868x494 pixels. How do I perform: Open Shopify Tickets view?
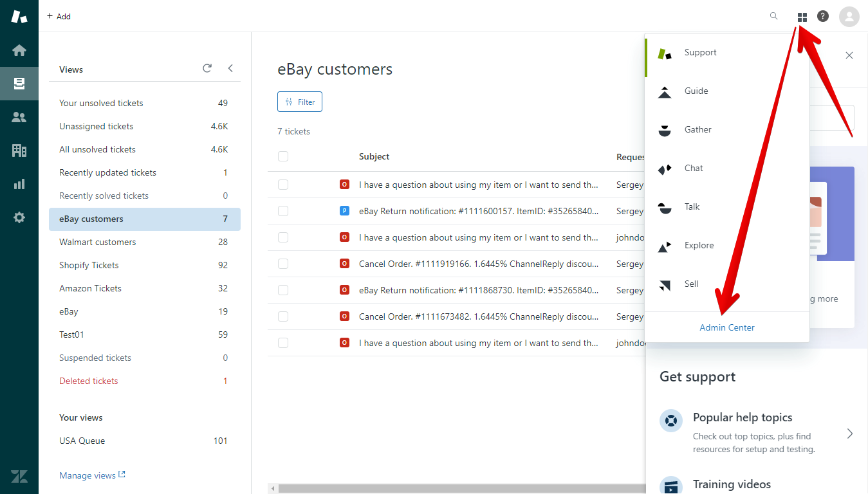tap(145, 265)
